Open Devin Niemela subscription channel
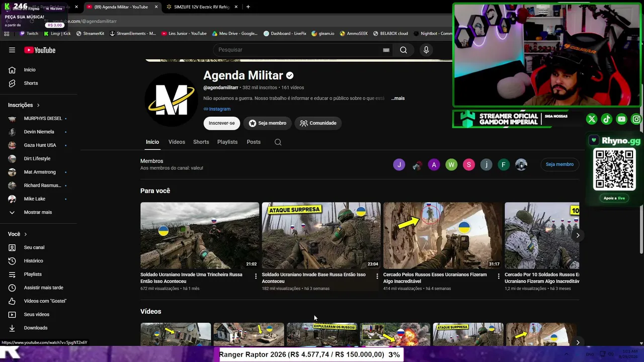 pyautogui.click(x=38, y=132)
